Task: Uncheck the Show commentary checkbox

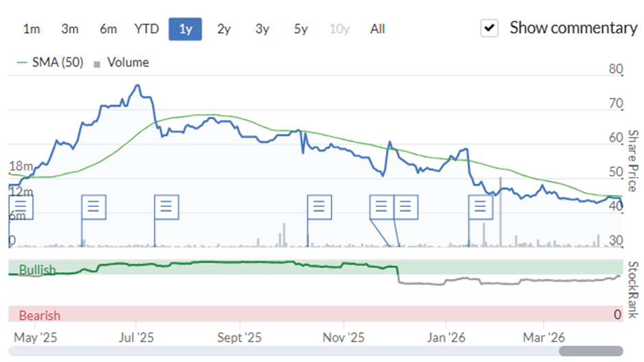Action: pos(489,29)
